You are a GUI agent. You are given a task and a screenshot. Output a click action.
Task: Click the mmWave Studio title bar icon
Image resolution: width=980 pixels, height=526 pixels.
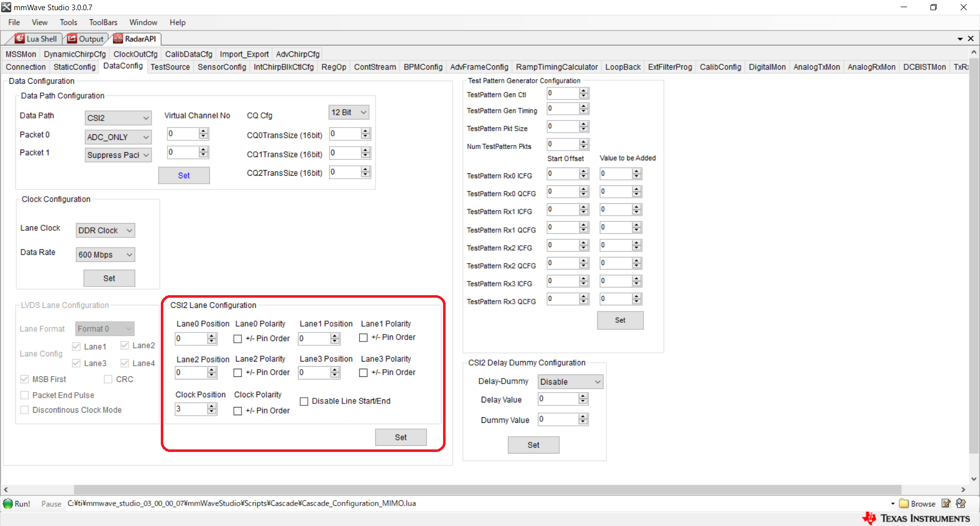pyautogui.click(x=6, y=7)
